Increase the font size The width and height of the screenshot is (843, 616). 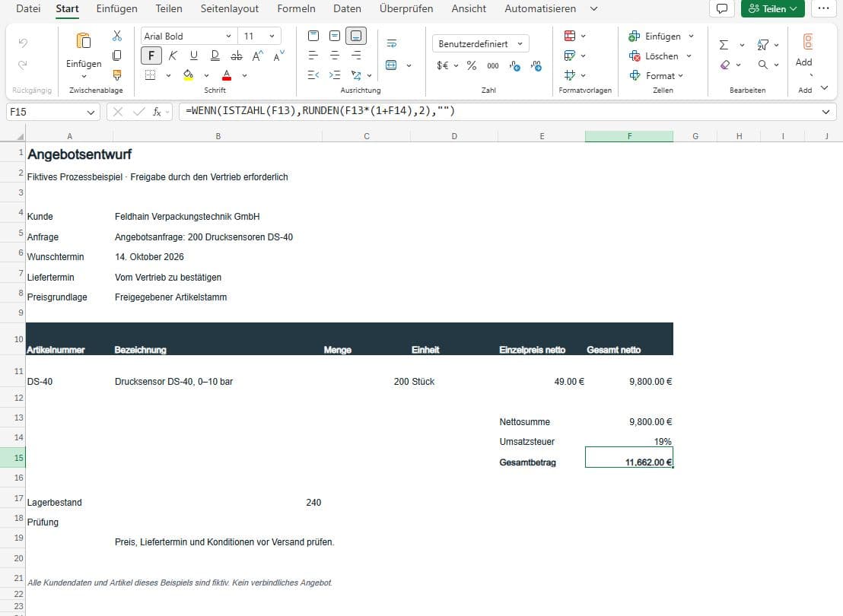tap(257, 56)
